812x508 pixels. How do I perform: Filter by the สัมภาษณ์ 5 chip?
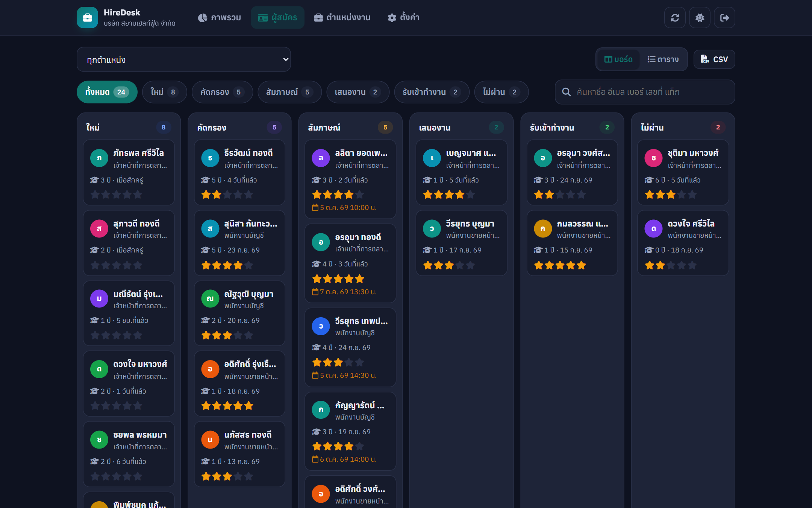[x=289, y=92]
